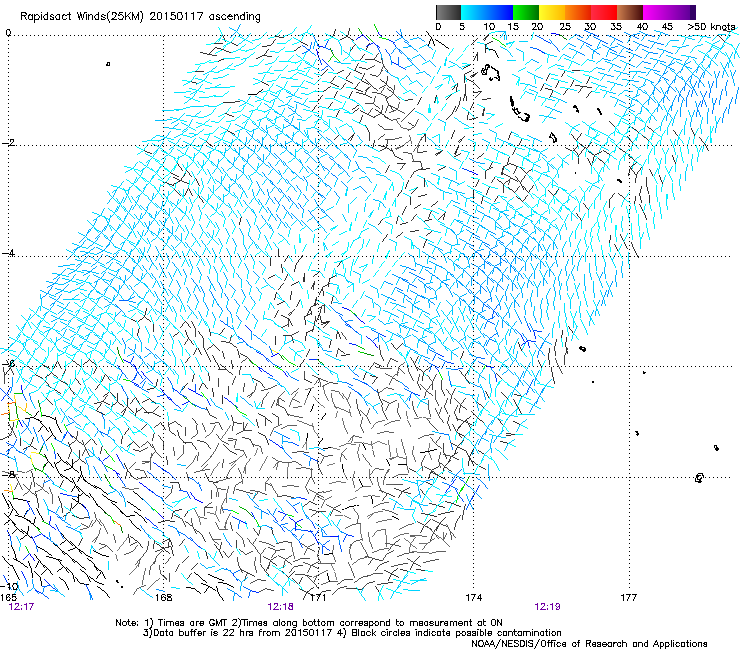Click the orange 25–30 knots legend segment
The height and width of the screenshot is (650, 740).
[578, 12]
